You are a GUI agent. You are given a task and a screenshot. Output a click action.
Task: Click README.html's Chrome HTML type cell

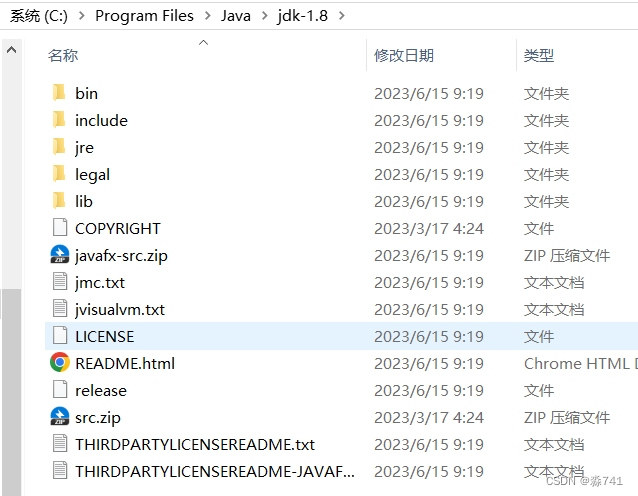[x=581, y=363]
